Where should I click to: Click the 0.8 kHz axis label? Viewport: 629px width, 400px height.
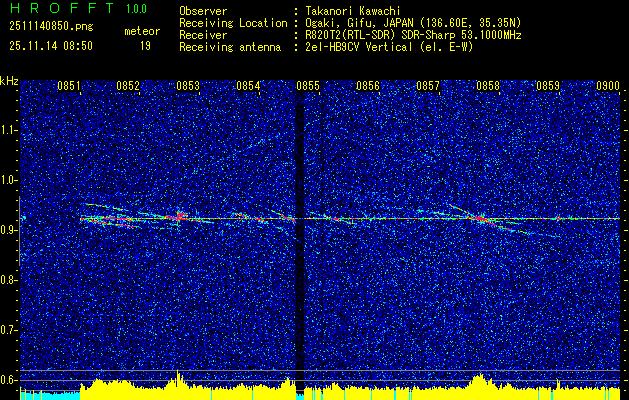pyautogui.click(x=8, y=280)
